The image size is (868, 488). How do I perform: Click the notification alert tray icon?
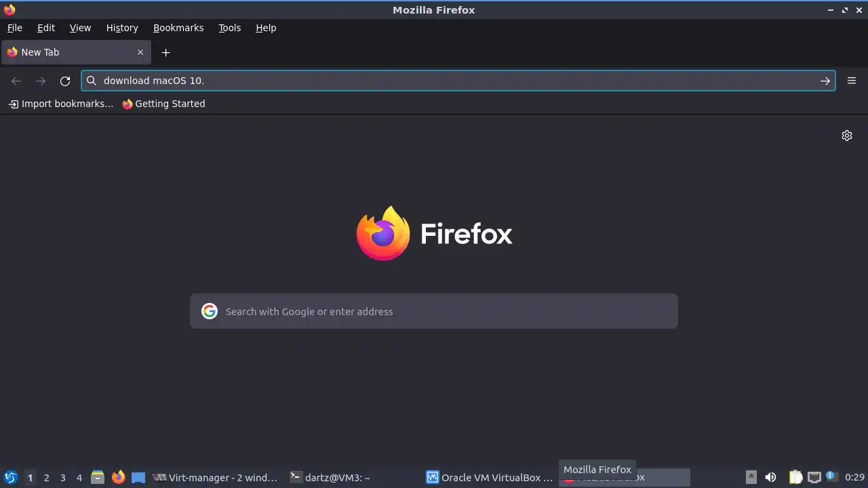pyautogui.click(x=831, y=477)
